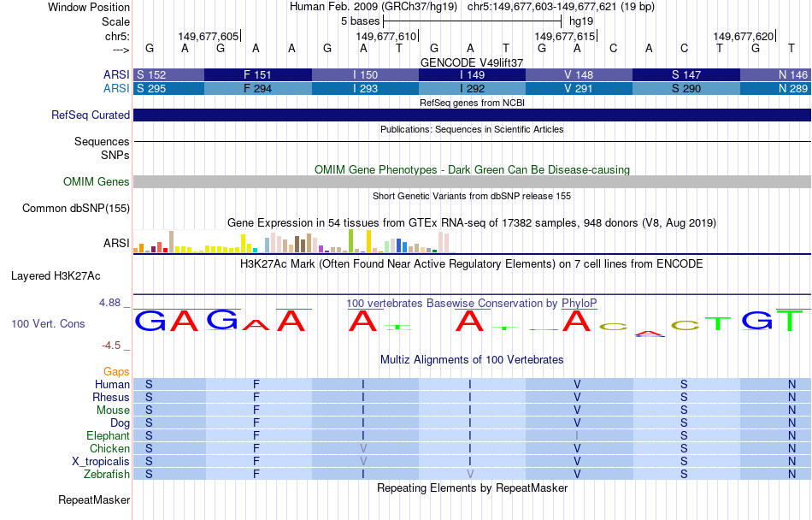Image resolution: width=812 pixels, height=520 pixels.
Task: Click the 4.88 PhyloP maximum value
Action: coord(109,303)
